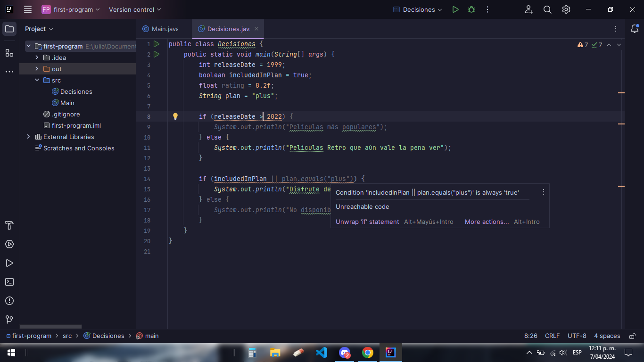The height and width of the screenshot is (362, 644).
Task: Change 4 spaces indent setting
Action: pos(607,336)
